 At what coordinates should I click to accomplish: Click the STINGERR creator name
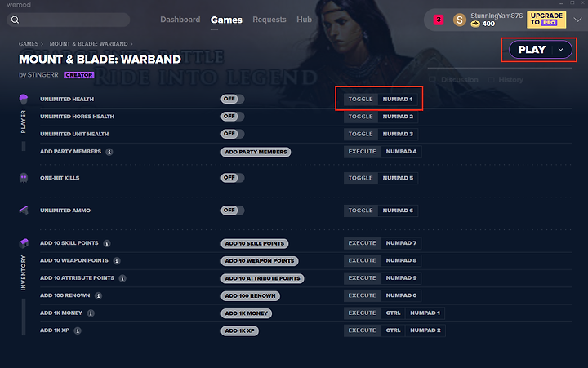point(42,75)
